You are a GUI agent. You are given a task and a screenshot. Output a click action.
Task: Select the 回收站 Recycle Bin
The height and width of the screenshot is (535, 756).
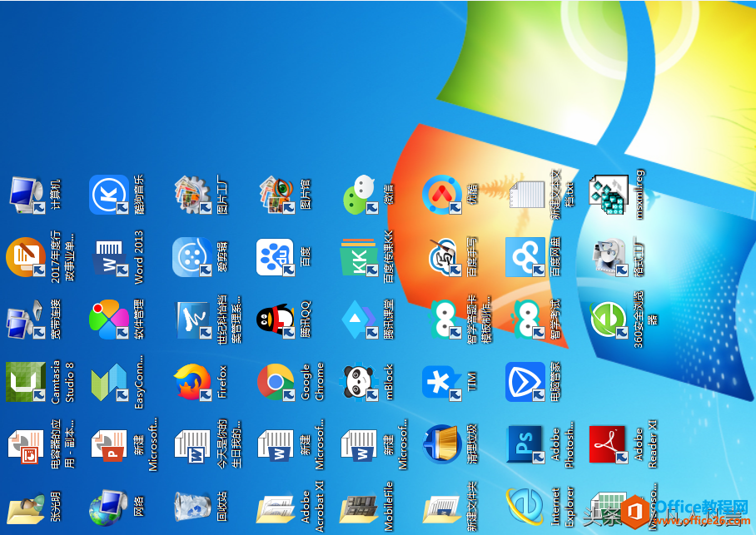(x=193, y=507)
